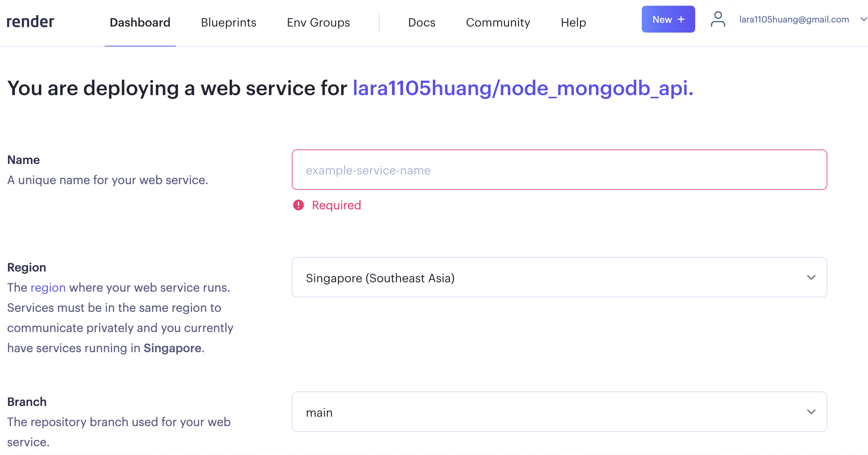
Task: Open the Dashboard tab
Action: pos(140,22)
